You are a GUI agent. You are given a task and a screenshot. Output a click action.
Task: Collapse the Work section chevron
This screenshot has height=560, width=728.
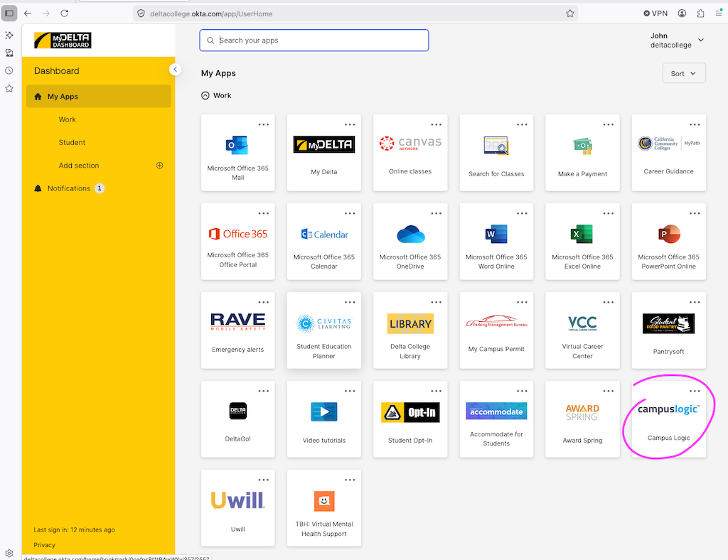coord(205,95)
